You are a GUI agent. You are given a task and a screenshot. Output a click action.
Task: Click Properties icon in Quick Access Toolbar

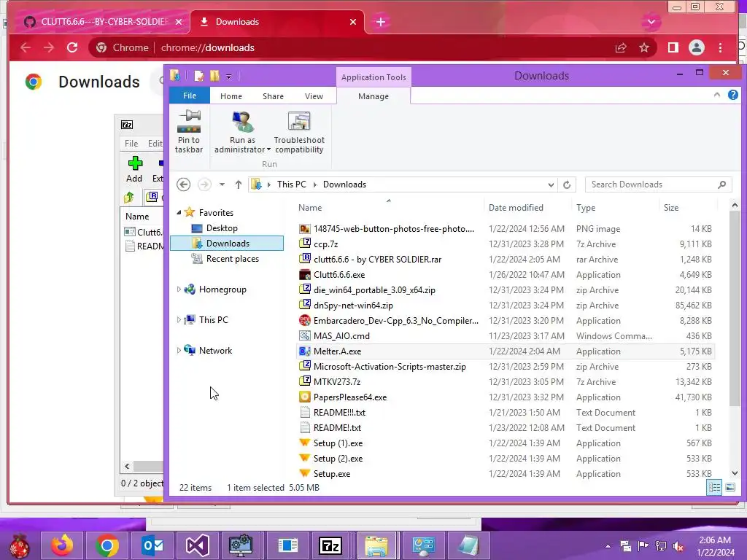[x=199, y=76]
